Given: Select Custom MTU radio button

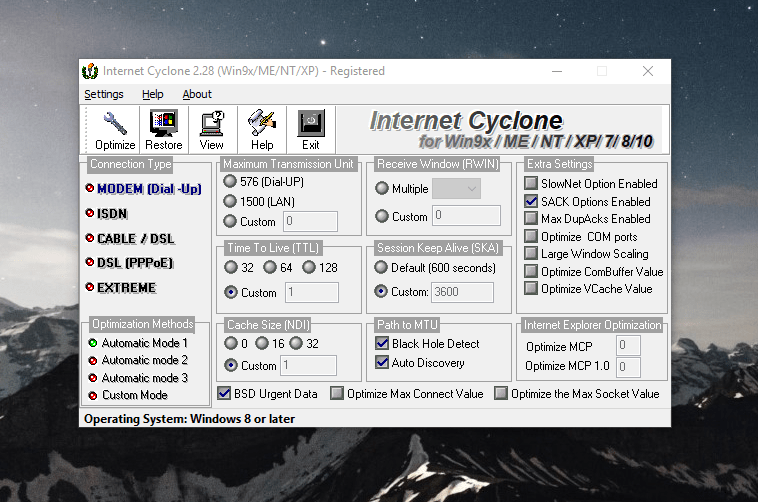Looking at the screenshot, I should 230,221.
